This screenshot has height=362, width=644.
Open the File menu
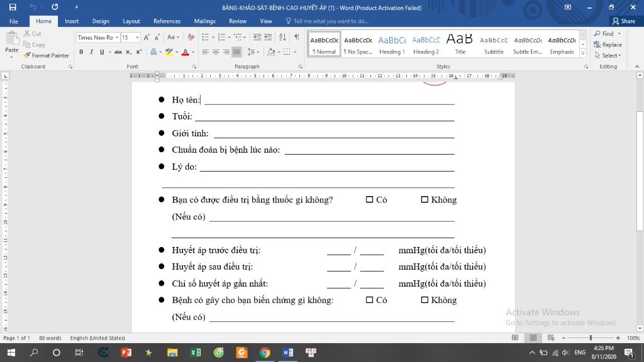click(14, 21)
